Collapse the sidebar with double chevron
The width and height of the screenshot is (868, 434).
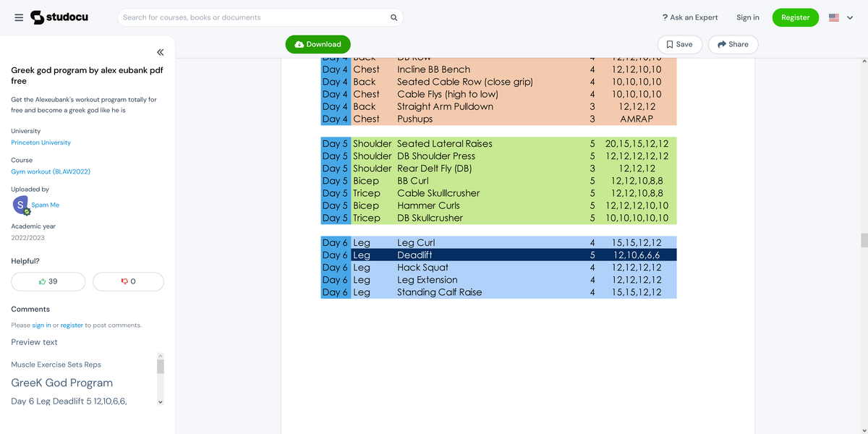(x=160, y=52)
